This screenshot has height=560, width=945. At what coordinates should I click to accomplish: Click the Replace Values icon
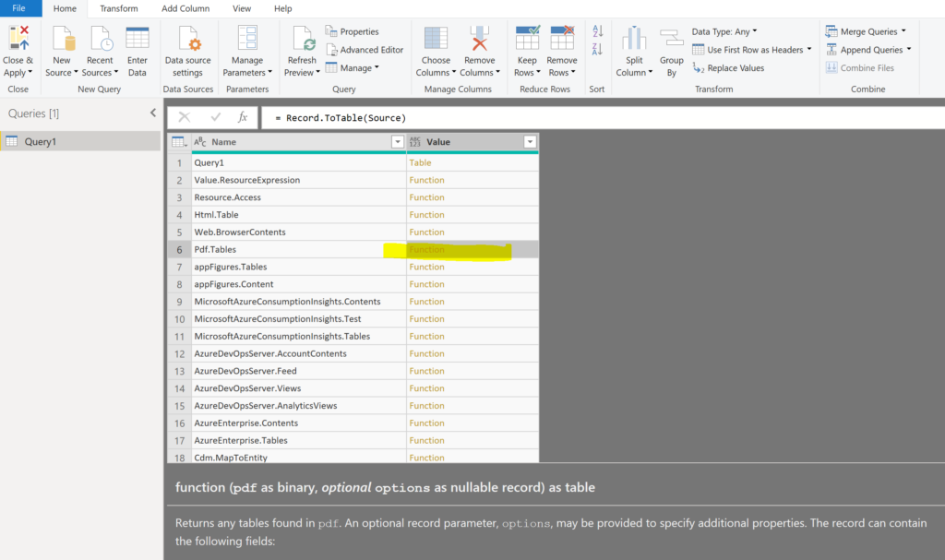(736, 67)
